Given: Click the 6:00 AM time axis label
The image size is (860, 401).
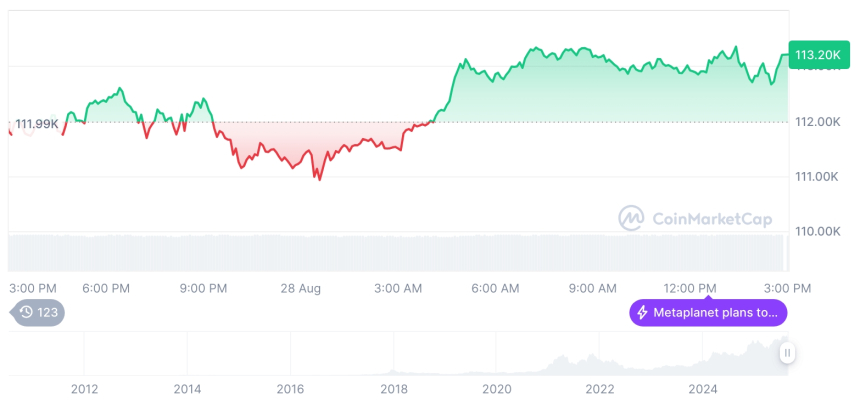Looking at the screenshot, I should tap(496, 288).
